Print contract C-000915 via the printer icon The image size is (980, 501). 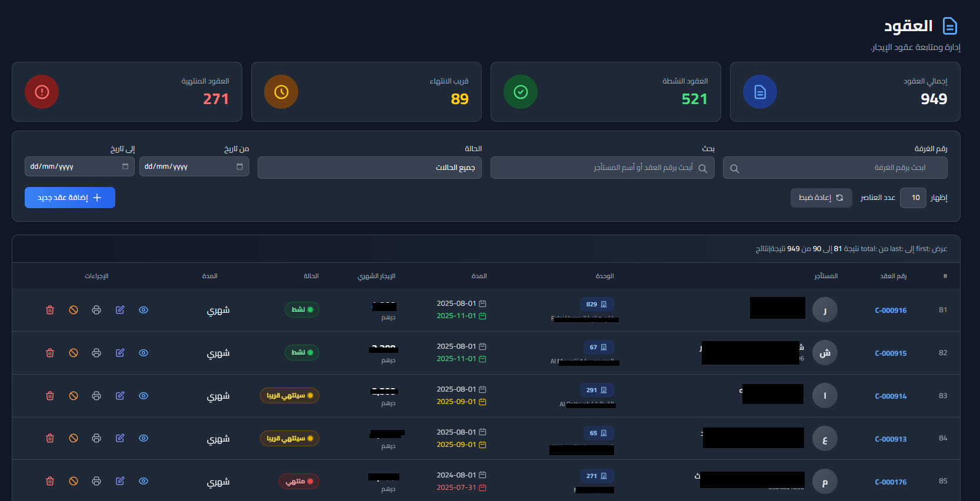pyautogui.click(x=96, y=353)
